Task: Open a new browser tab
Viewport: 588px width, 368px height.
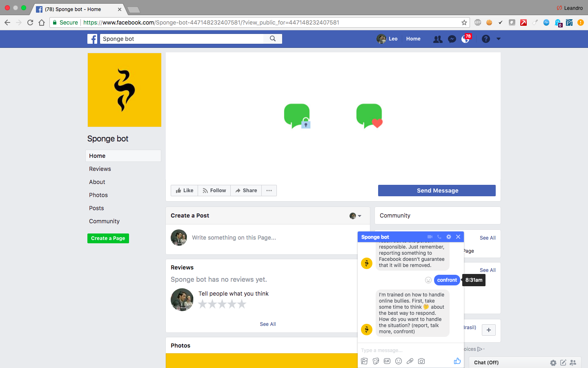Action: (x=134, y=9)
